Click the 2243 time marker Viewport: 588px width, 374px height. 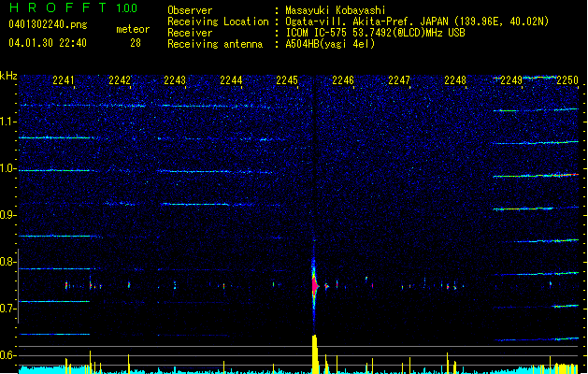(x=175, y=80)
